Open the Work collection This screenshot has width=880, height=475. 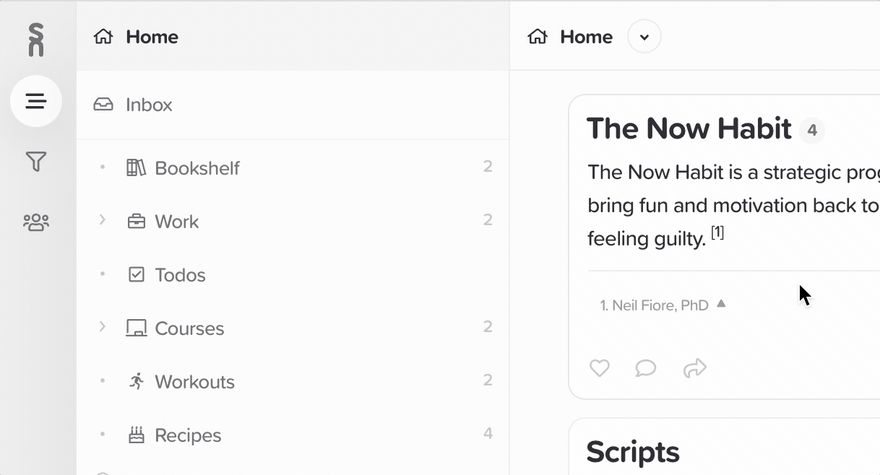[x=293, y=221]
